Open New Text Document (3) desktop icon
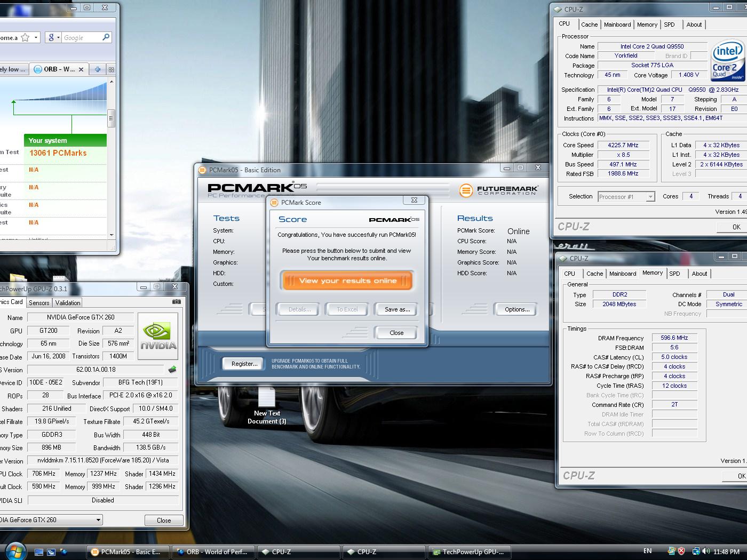The height and width of the screenshot is (560, 747). click(x=267, y=406)
